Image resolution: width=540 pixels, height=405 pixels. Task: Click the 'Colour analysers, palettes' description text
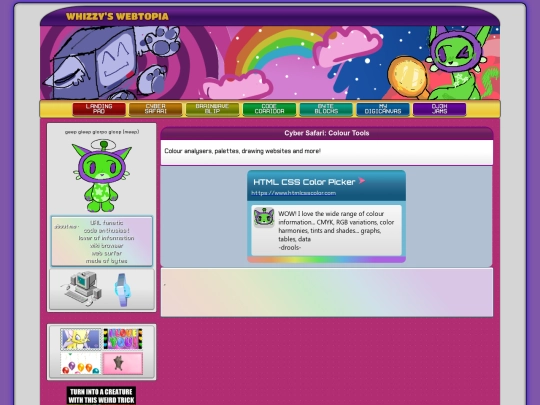(x=242, y=151)
